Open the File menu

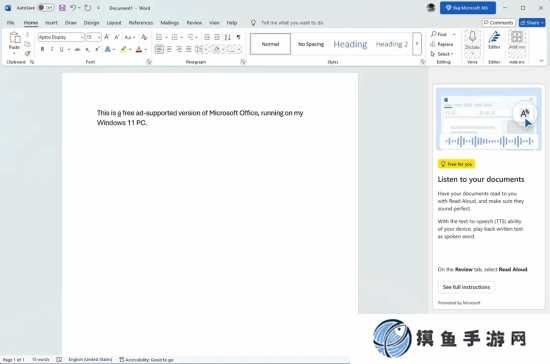[x=11, y=23]
